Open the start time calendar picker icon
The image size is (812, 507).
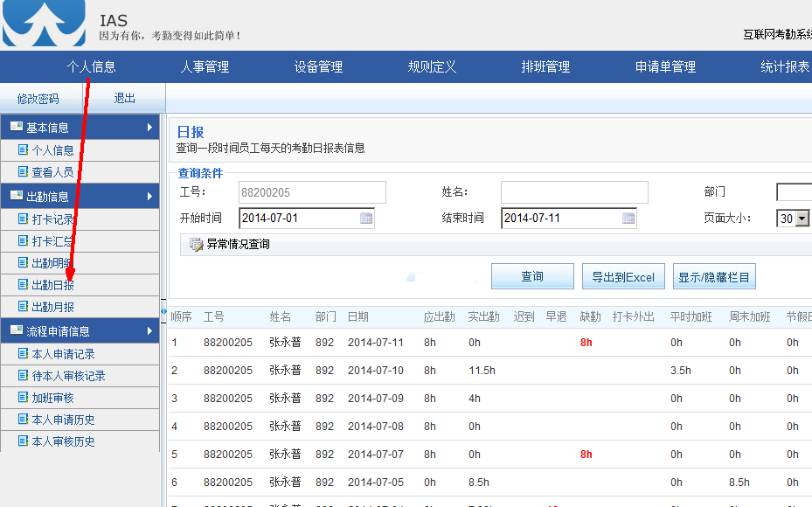point(365,218)
